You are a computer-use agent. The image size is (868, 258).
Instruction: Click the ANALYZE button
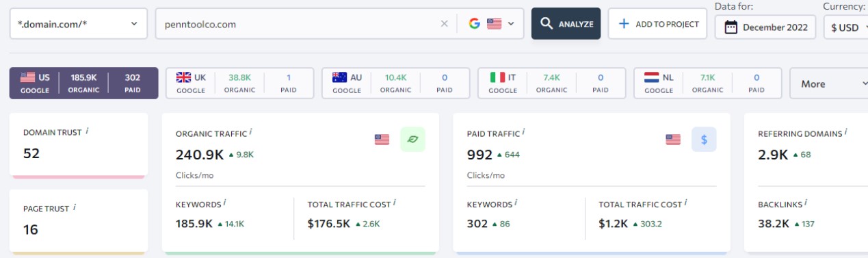click(x=566, y=24)
